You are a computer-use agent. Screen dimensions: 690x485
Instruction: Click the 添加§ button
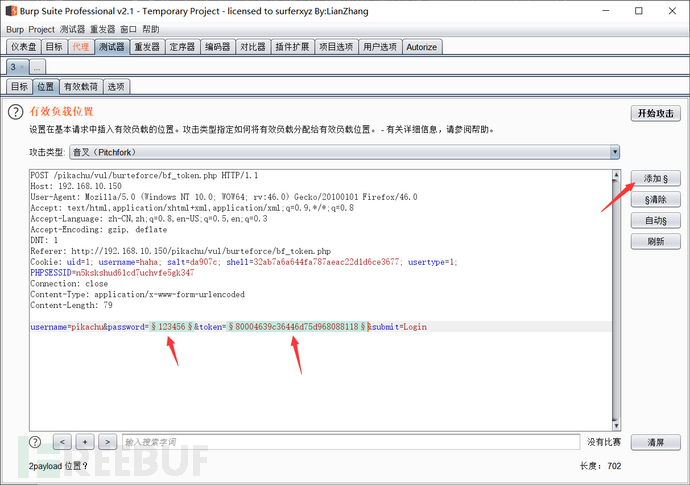coord(656,178)
